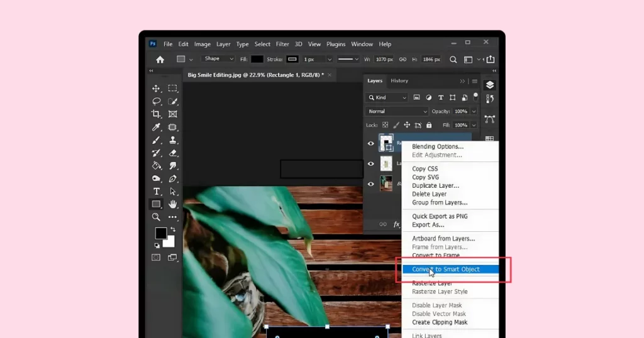Open the Opacity slider dropdown arrow

click(x=474, y=112)
